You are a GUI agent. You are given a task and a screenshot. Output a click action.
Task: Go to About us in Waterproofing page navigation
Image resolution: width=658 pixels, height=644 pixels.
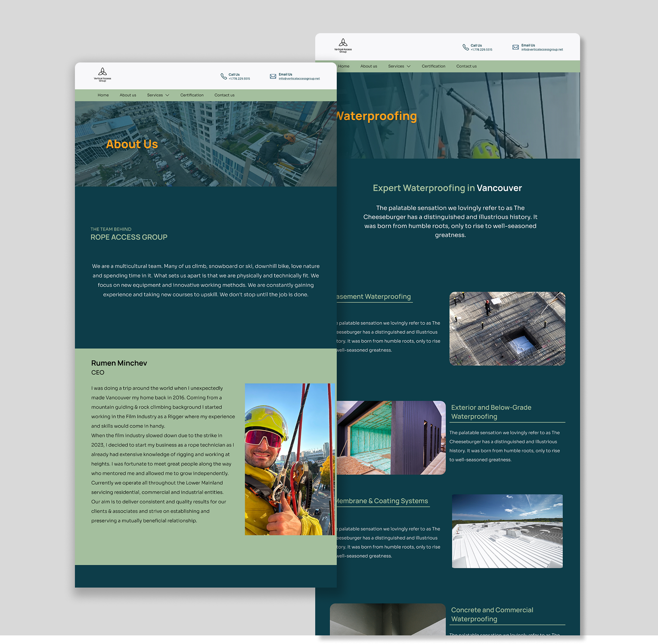click(x=369, y=66)
